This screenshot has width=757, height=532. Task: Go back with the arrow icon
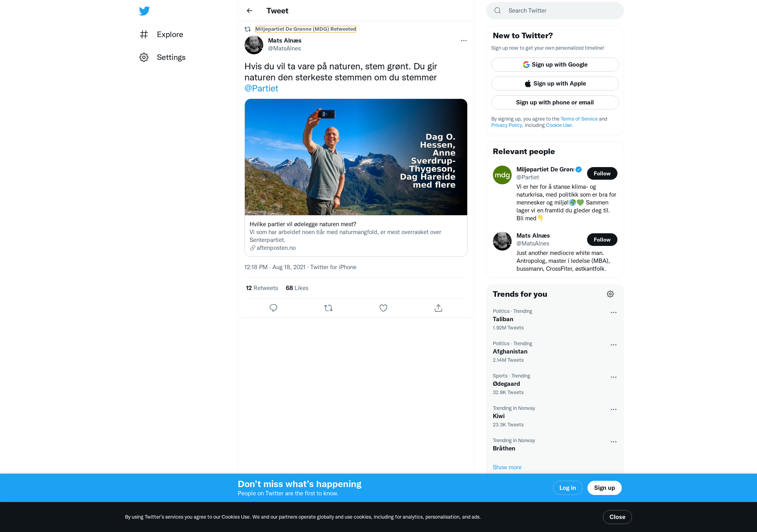250,11
